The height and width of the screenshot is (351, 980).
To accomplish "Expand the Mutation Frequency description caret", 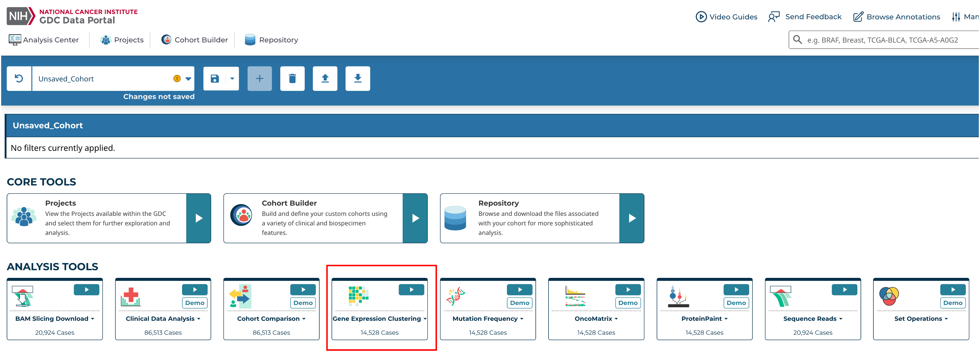I will (521, 319).
